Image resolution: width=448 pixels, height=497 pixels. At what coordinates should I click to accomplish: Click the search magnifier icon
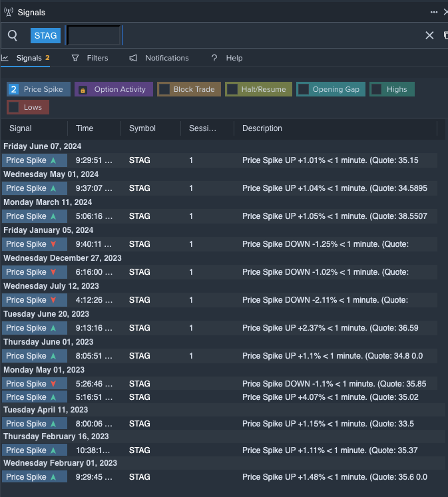13,35
